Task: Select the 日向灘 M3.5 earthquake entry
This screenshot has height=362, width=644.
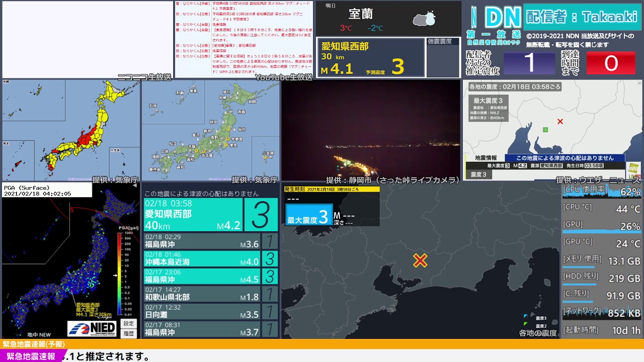Action: (x=202, y=311)
